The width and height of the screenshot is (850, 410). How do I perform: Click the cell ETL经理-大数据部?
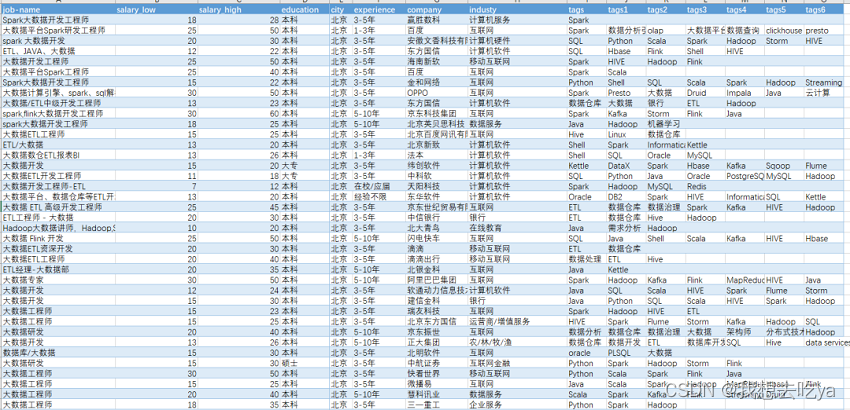coord(58,270)
